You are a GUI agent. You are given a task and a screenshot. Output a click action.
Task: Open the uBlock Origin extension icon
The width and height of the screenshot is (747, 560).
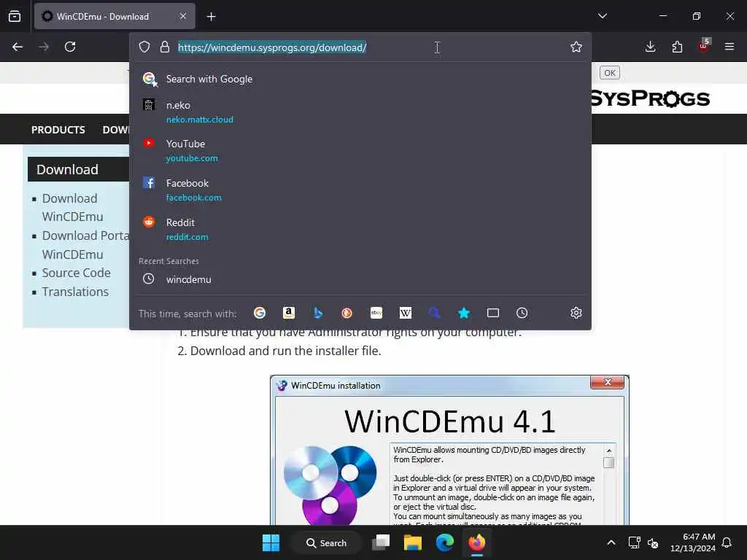click(704, 46)
